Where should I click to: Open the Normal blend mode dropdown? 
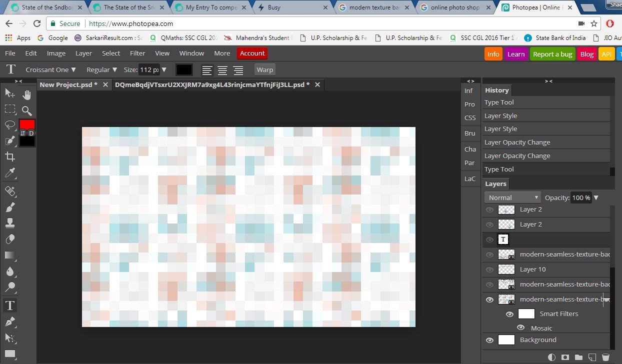(512, 197)
